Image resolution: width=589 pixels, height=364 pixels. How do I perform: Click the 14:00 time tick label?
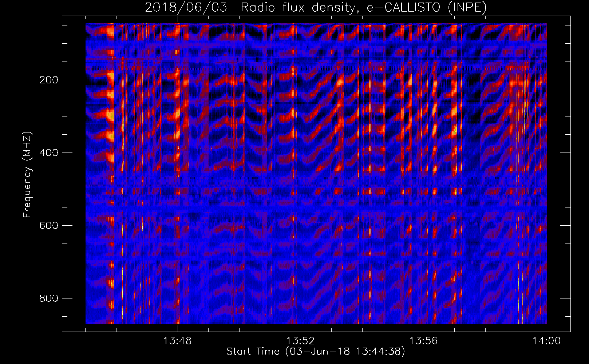pos(546,341)
